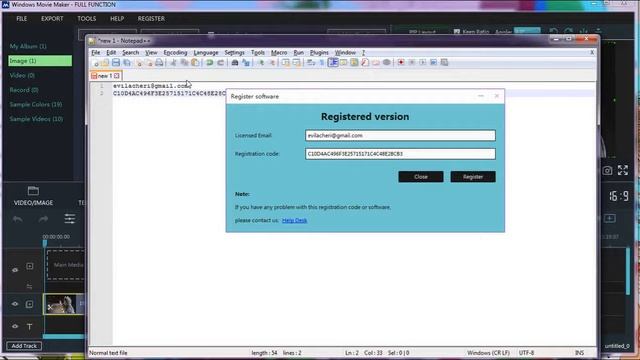Viewport: 640px width, 360px height.
Task: Click the add-media icon on the overlay track
Action: click(29, 304)
